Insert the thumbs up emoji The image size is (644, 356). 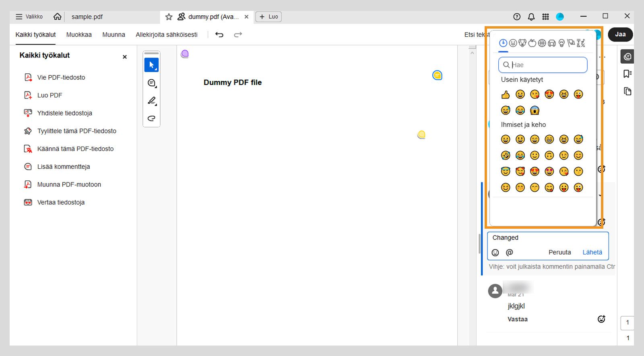pos(506,95)
